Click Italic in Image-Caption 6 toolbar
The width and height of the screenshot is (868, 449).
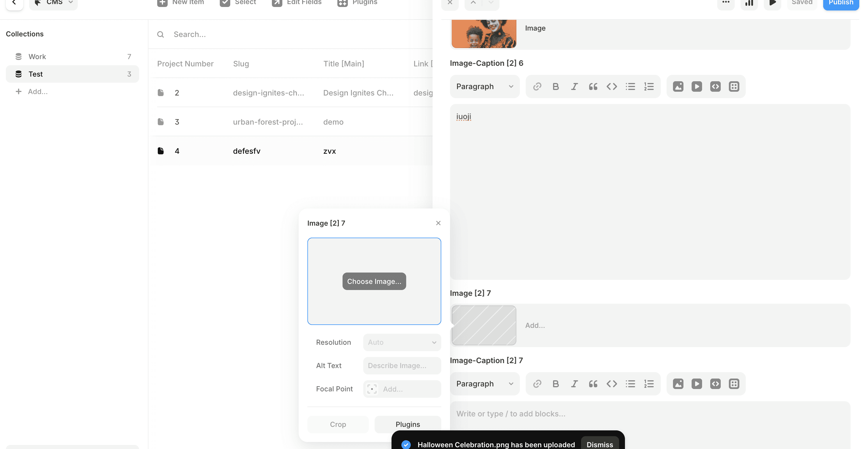pos(574,87)
